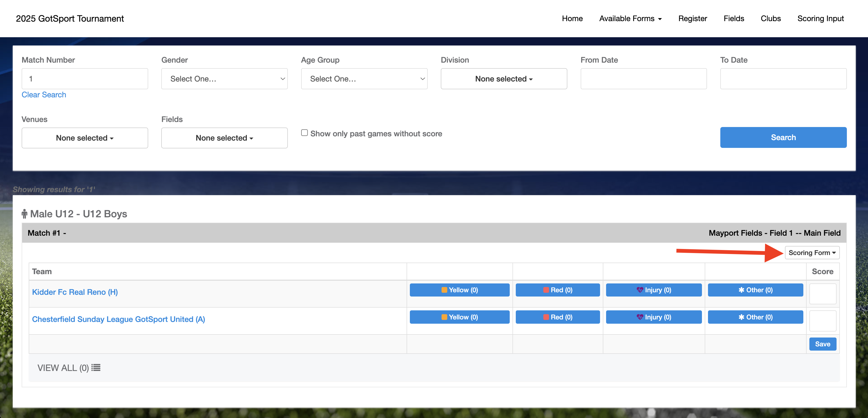
Task: Open the Age Group dropdown
Action: (364, 79)
